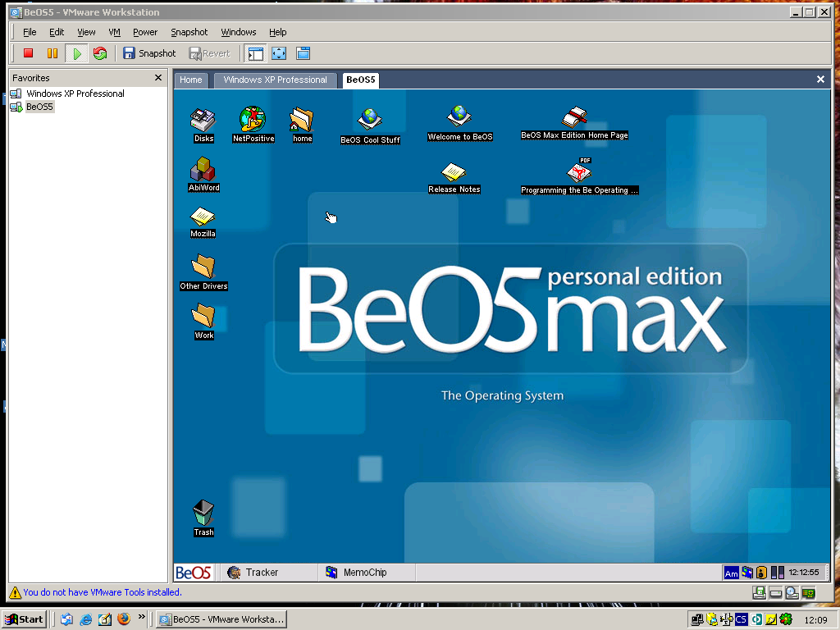Expand the Quick Launch overflow chevron
Viewport: 840px width, 630px height.
[x=141, y=617]
